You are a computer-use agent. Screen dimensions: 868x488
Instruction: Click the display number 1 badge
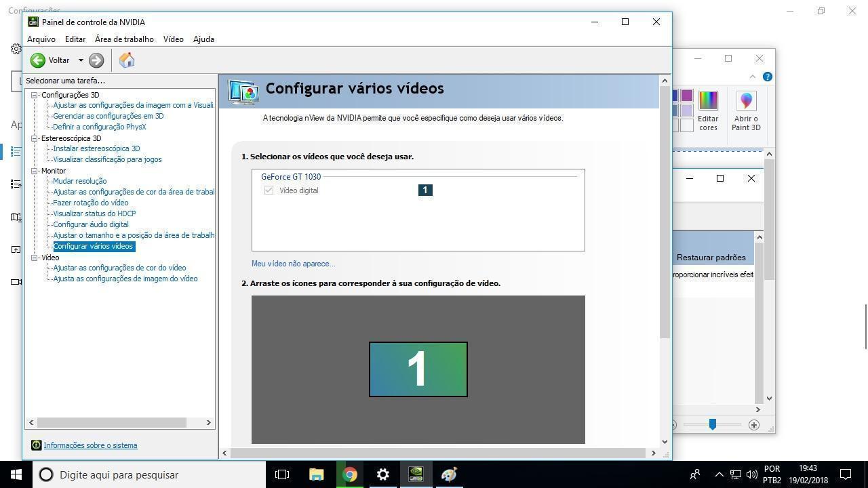tap(425, 190)
